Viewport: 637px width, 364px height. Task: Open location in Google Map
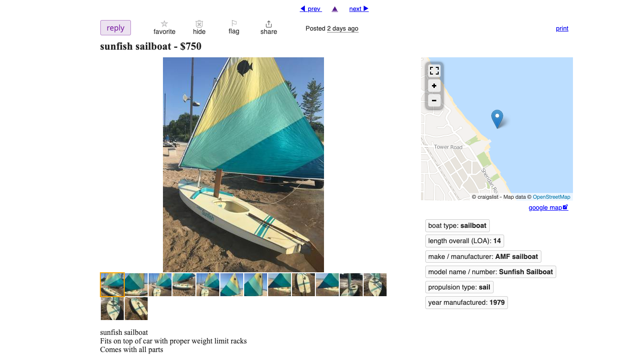[548, 208]
